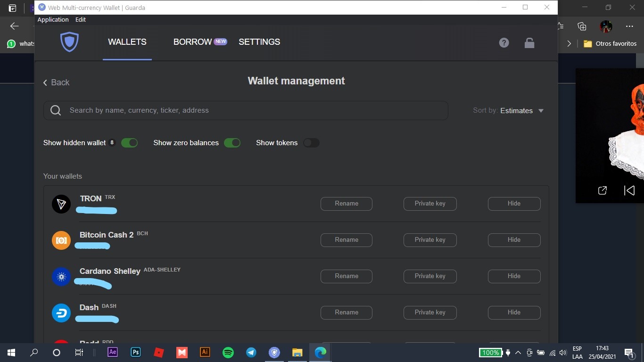Open Illustrator from the taskbar

(x=205, y=352)
